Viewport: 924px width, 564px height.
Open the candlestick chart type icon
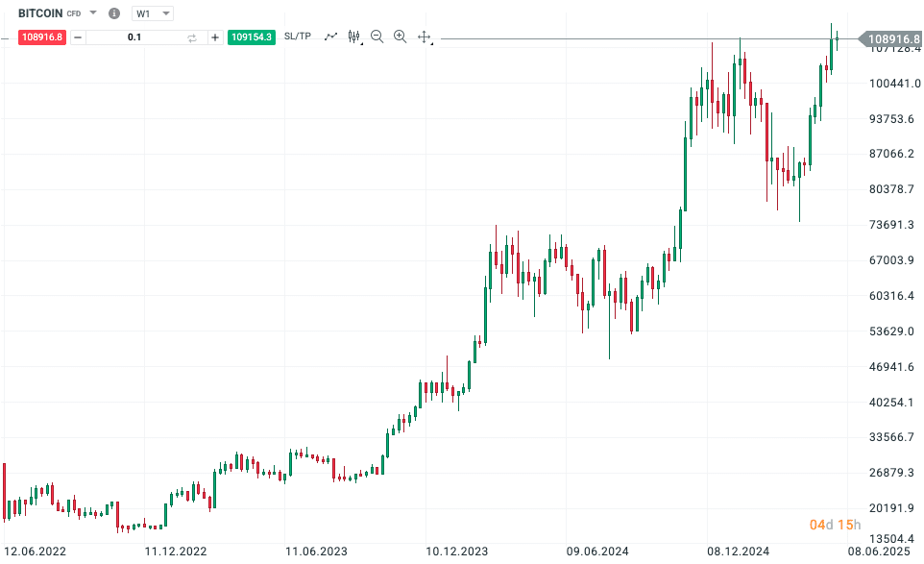(x=354, y=37)
